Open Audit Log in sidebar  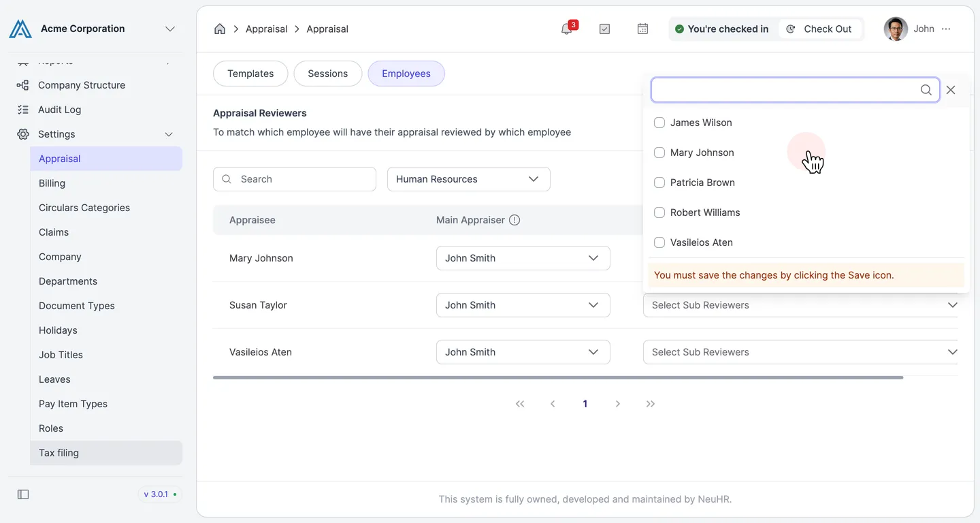95,110
